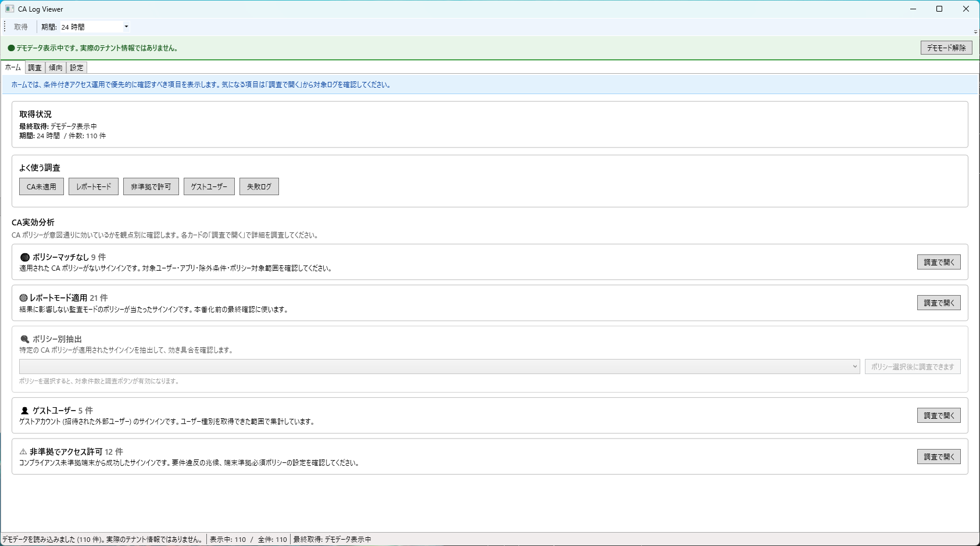Click the green demo status indicator dot
980x546 pixels.
[11, 48]
